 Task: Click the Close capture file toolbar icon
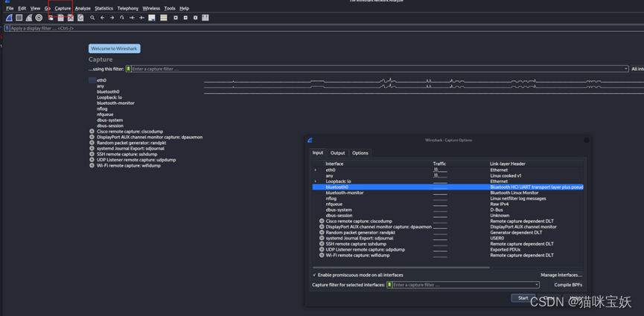(71, 18)
